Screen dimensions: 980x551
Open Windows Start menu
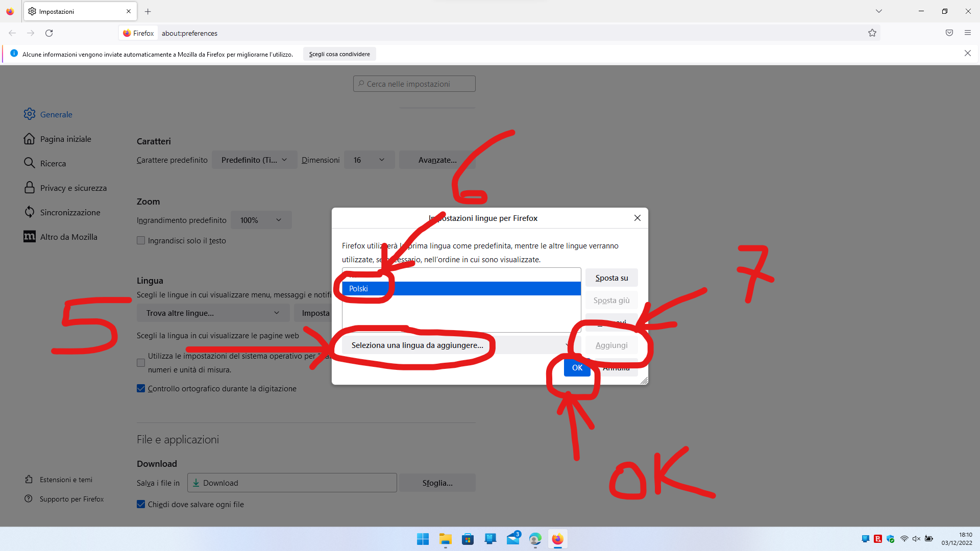click(423, 539)
